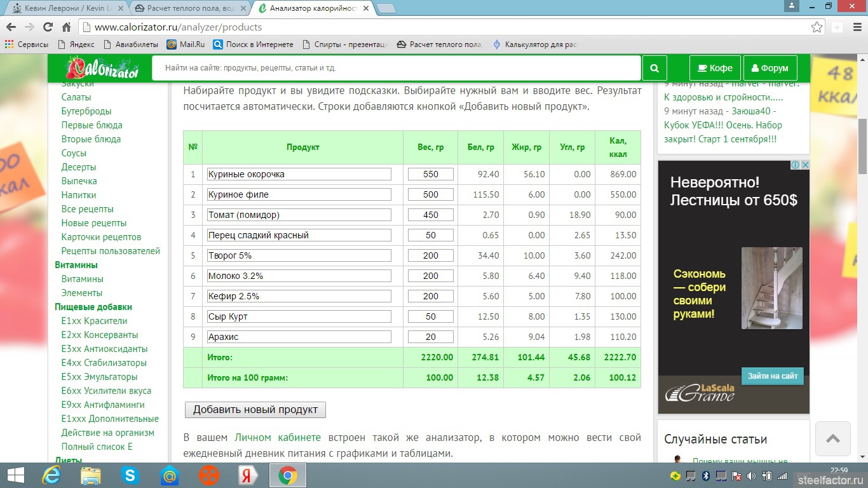The image size is (868, 488).
Task: Select total calories value 2222.70
Action: click(x=621, y=357)
